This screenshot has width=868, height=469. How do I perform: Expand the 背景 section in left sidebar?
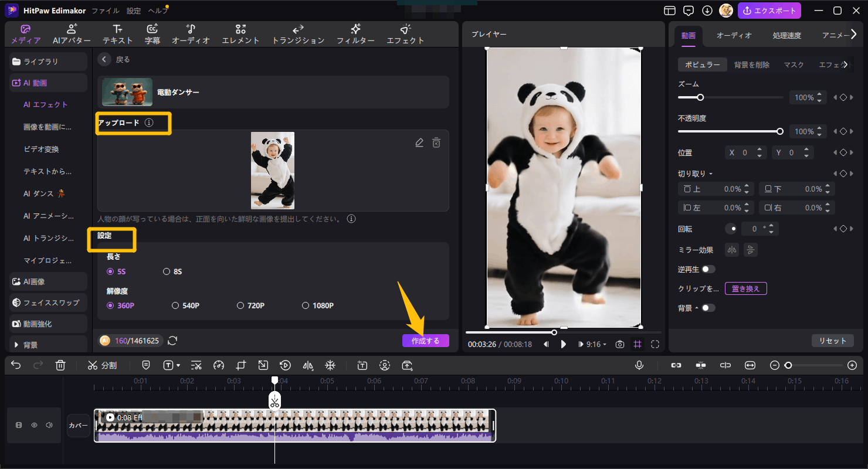click(x=30, y=345)
